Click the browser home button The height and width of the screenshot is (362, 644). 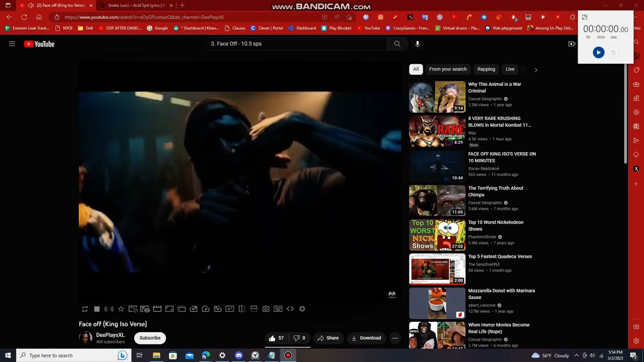39,17
